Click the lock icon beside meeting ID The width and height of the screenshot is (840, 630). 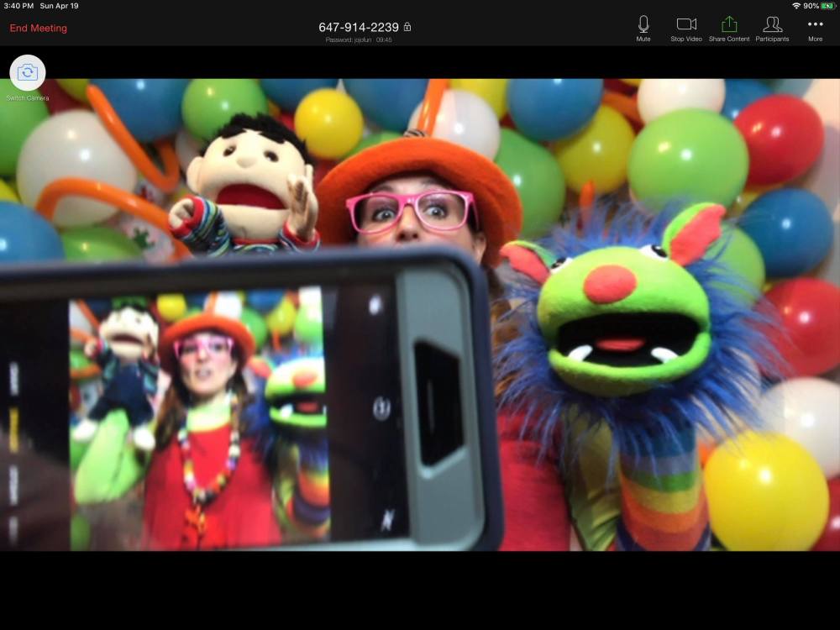[407, 27]
